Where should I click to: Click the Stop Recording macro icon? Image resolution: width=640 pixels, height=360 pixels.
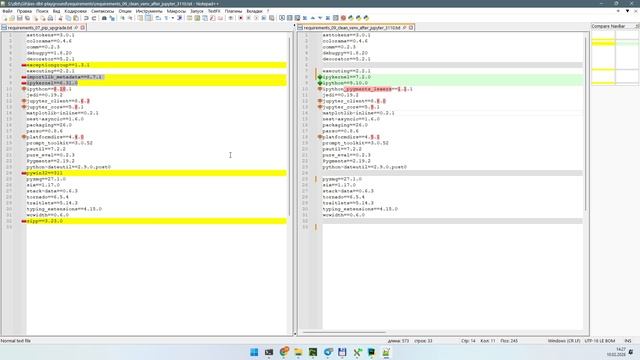click(248, 18)
